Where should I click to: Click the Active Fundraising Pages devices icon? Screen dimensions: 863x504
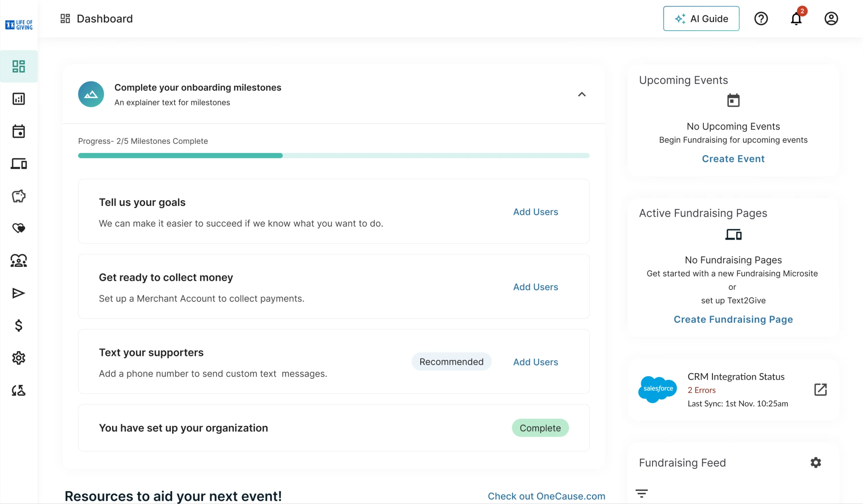tap(733, 235)
